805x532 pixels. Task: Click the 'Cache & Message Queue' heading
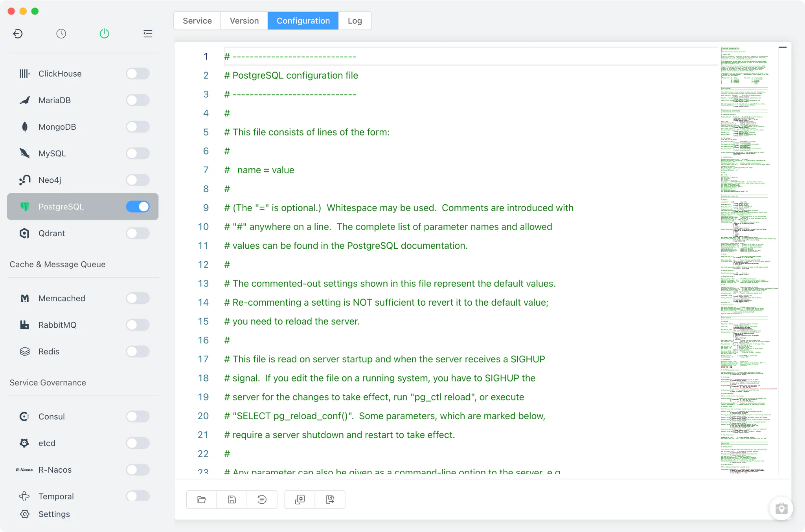click(x=57, y=264)
